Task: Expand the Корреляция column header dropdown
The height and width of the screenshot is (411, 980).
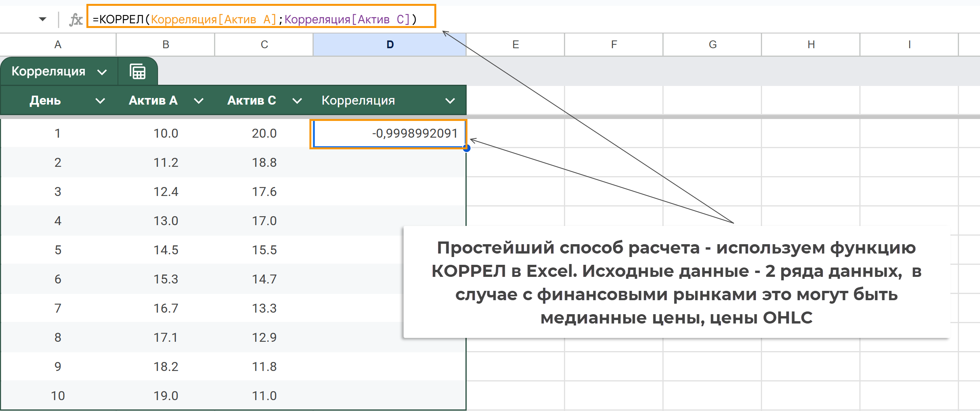Action: tap(450, 101)
